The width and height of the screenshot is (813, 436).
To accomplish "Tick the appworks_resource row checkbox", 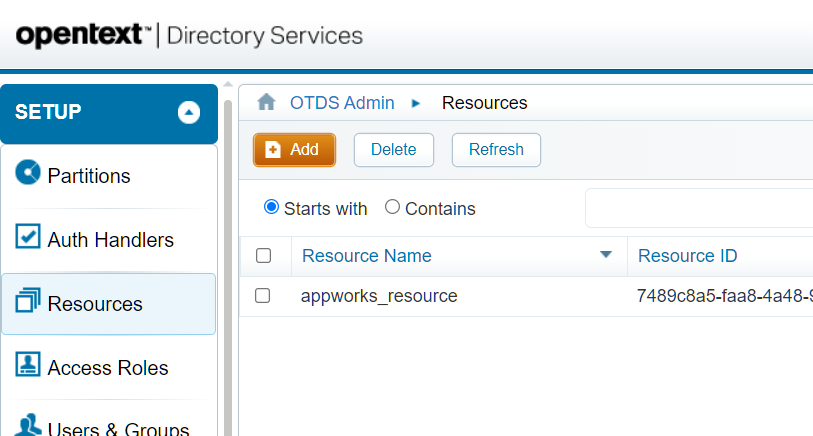I will [x=263, y=296].
